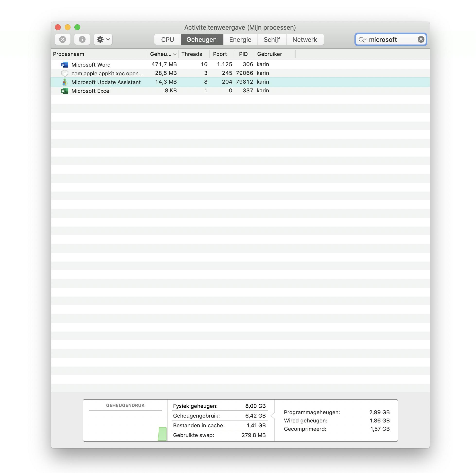Click the Microsoft Update Assistant icon
476x473 pixels.
(65, 82)
